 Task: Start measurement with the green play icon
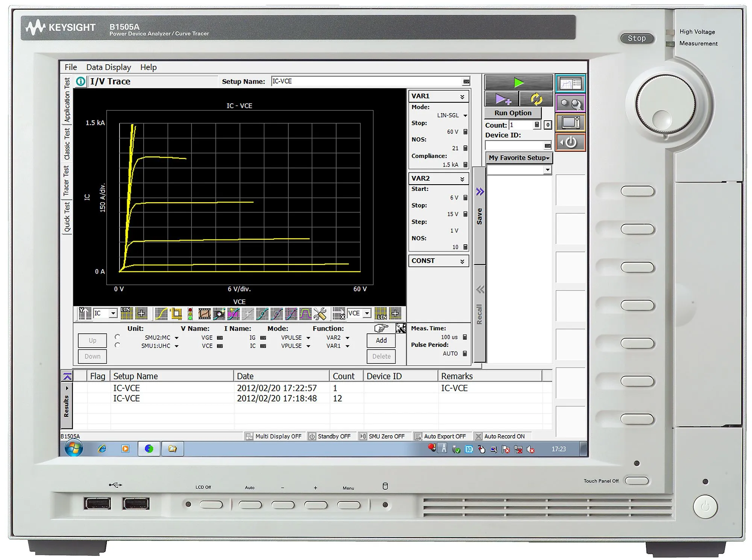(x=519, y=82)
